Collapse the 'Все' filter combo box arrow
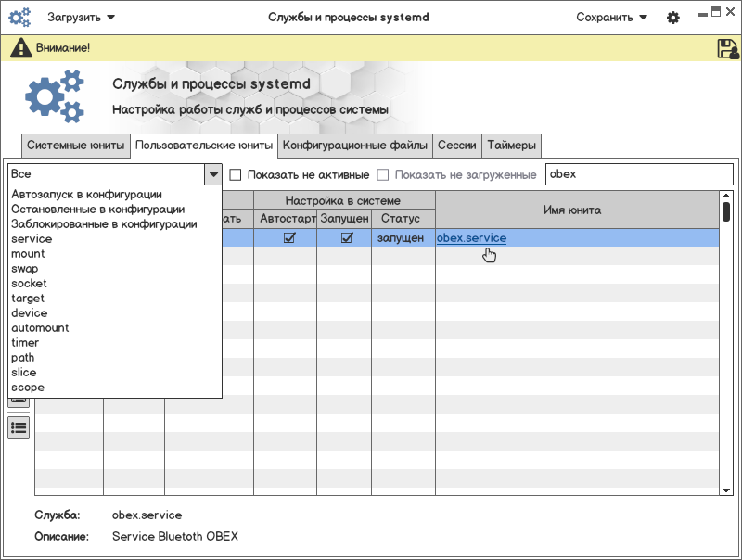742x560 pixels. point(213,174)
